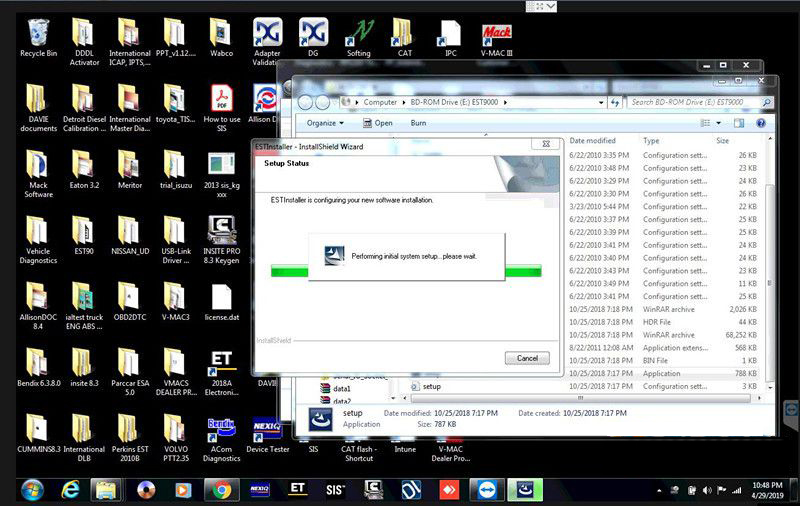The width and height of the screenshot is (800, 506).
Task: Click the Search BD-ROM Drive input field
Action: (x=695, y=102)
